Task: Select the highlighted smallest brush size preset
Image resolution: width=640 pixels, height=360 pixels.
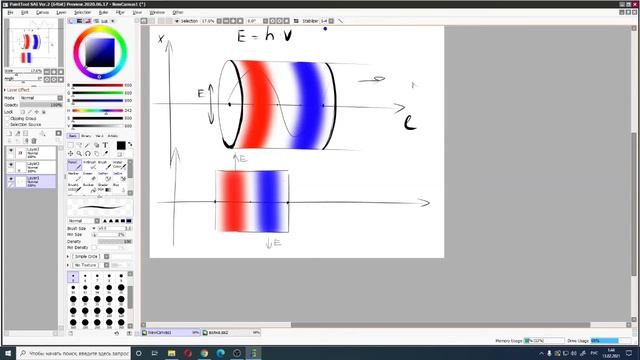Action: pos(73,277)
